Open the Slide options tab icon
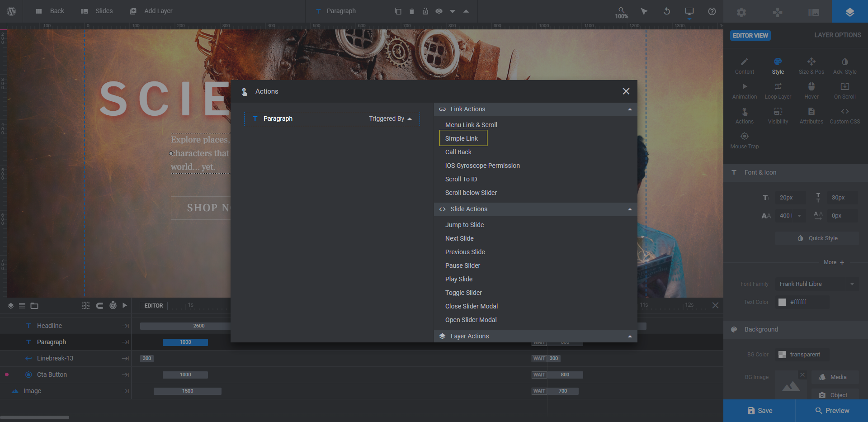This screenshot has height=422, width=868. click(814, 12)
